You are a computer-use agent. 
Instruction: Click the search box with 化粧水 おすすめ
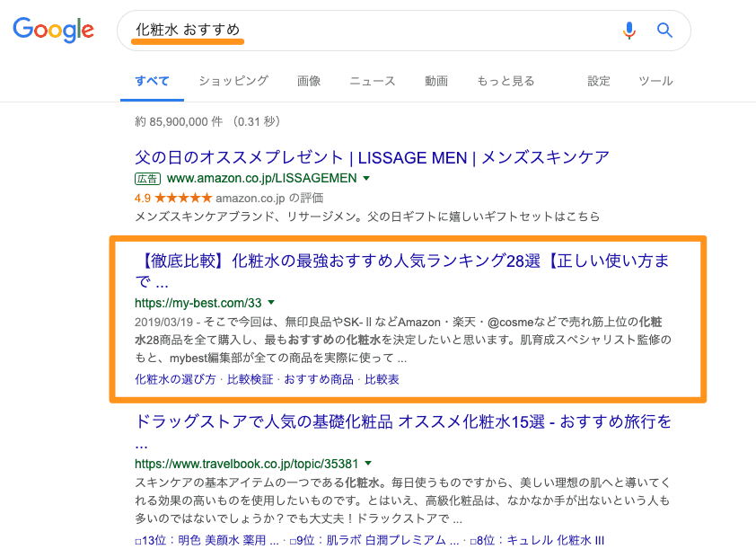pyautogui.click(x=359, y=31)
